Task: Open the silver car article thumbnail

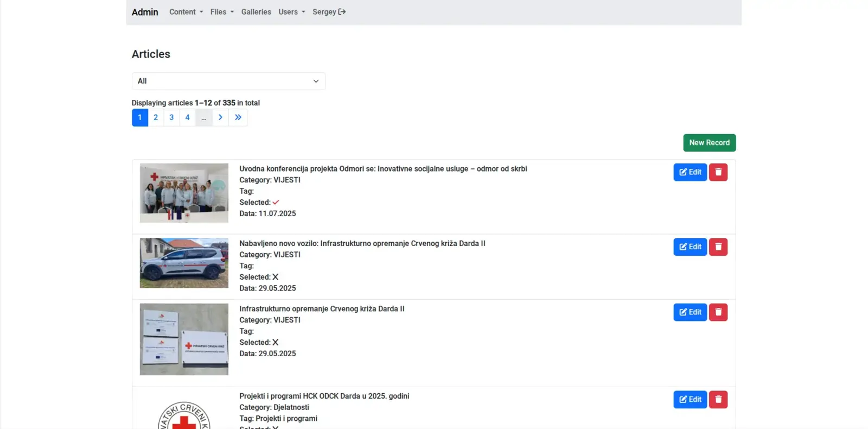Action: [184, 263]
